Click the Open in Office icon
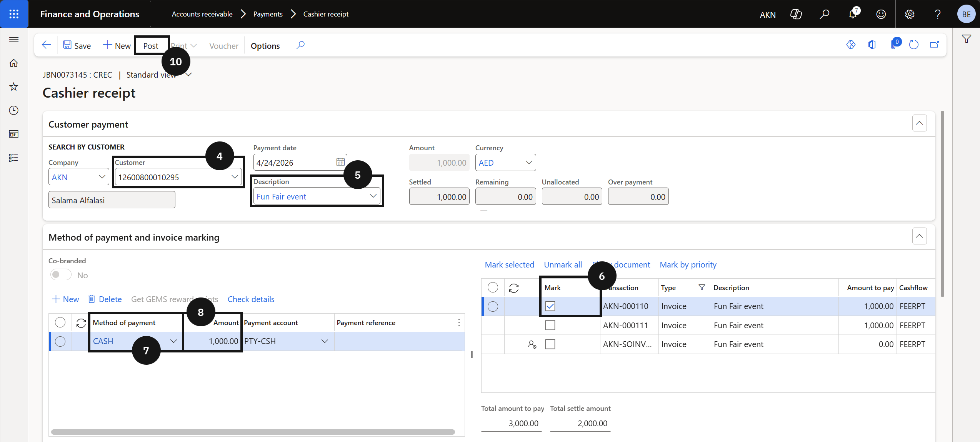The width and height of the screenshot is (980, 442). pyautogui.click(x=872, y=45)
